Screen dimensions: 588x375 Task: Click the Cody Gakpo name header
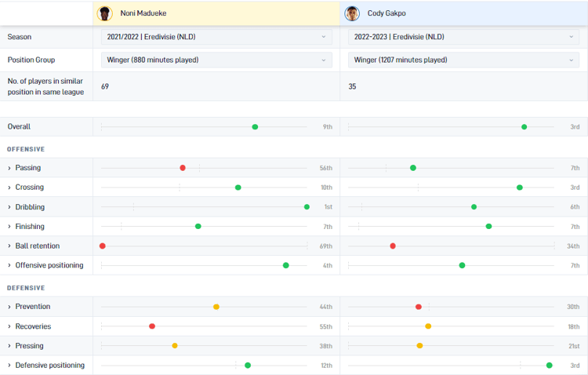tap(387, 13)
